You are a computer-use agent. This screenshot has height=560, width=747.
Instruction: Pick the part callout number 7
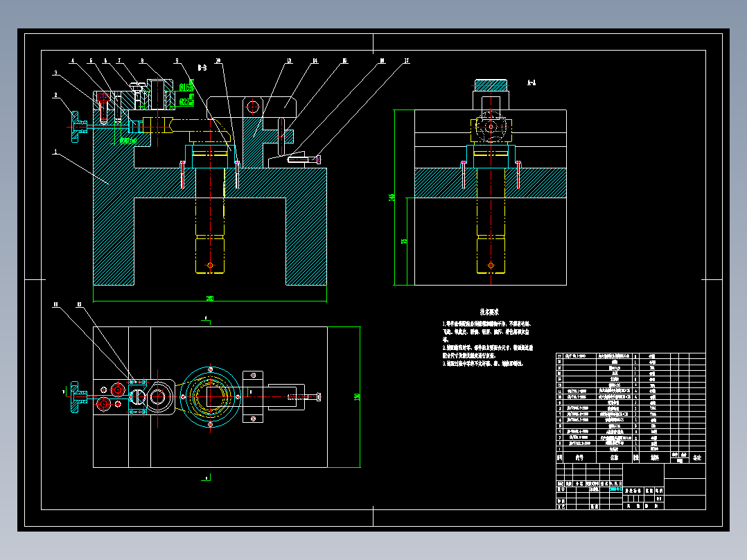click(120, 60)
